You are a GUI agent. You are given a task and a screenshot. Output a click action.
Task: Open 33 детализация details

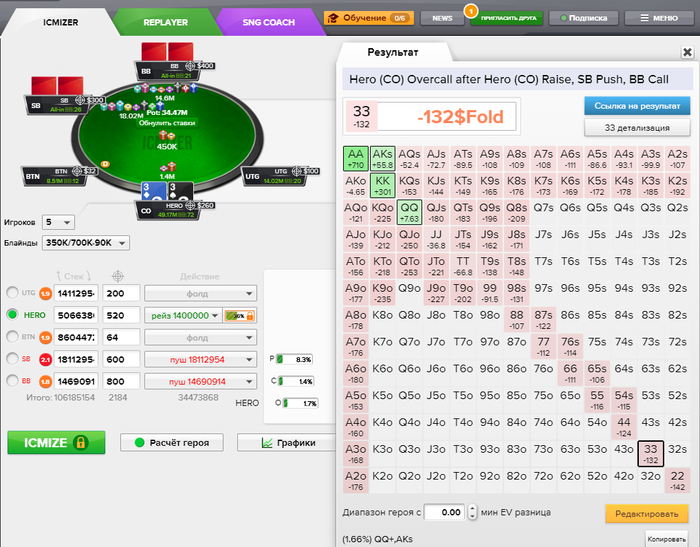(x=637, y=128)
